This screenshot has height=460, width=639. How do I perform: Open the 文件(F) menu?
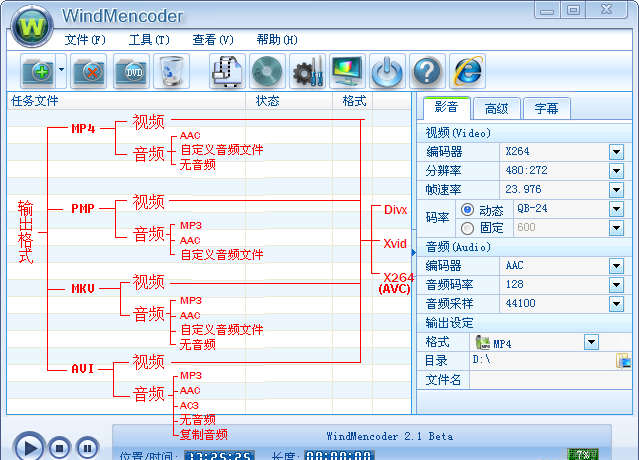tap(85, 40)
